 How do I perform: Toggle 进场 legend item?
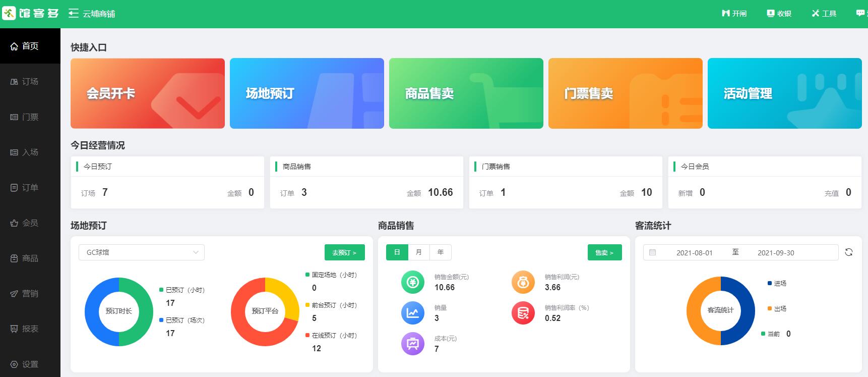[x=777, y=284]
